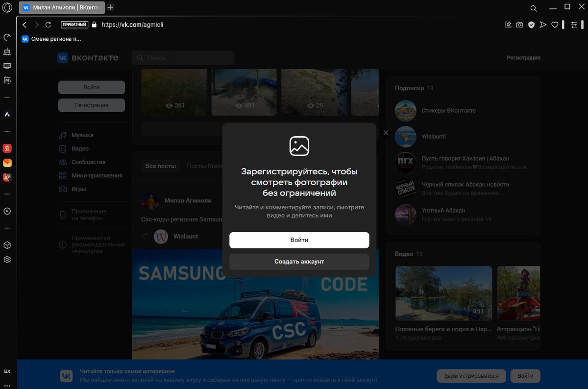Image resolution: width=588 pixels, height=389 pixels.
Task: Open Yandex shortcut in browser sidebar
Action: 7,148
